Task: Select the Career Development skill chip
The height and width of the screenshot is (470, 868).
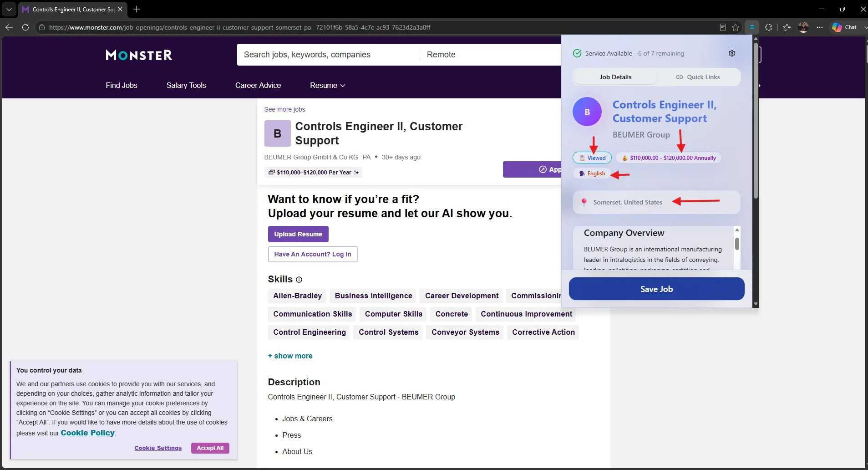Action: [462, 296]
